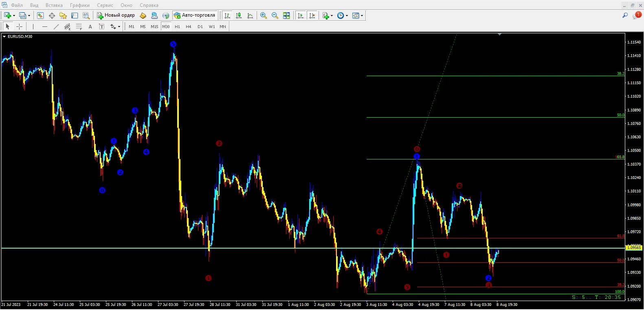Open the indicators list icon

(326, 15)
